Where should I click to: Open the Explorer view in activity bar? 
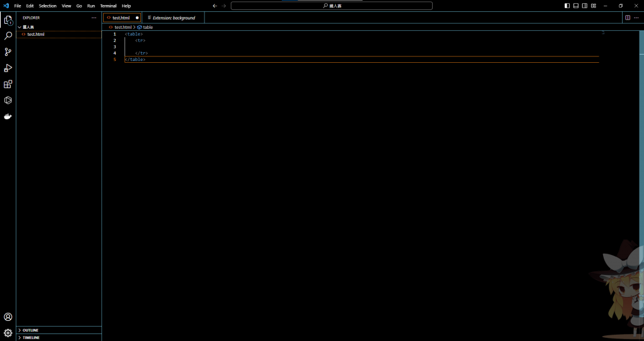[8, 19]
